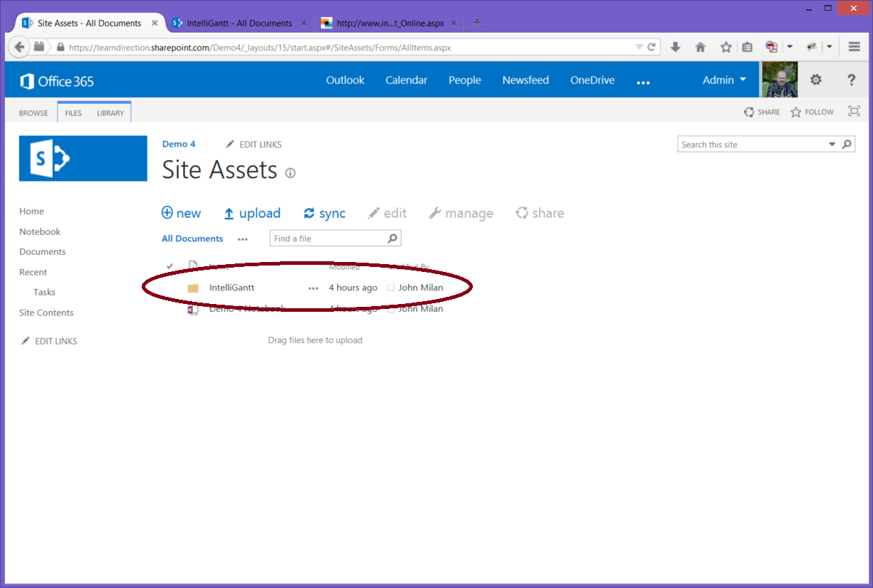Open the Demo 4 breadcrumb link
The width and height of the screenshot is (873, 588).
[179, 144]
